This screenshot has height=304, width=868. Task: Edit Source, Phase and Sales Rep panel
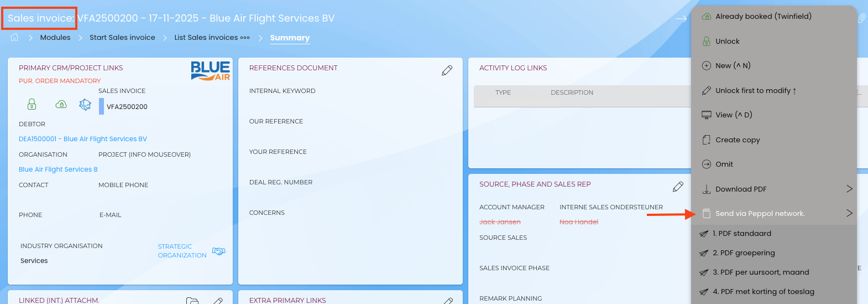678,187
